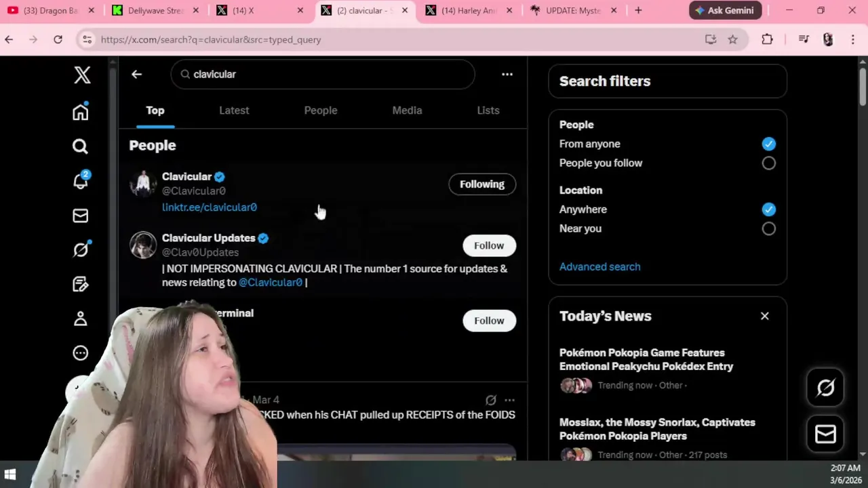Open floating Grok button at right
The image size is (868, 488).
825,388
